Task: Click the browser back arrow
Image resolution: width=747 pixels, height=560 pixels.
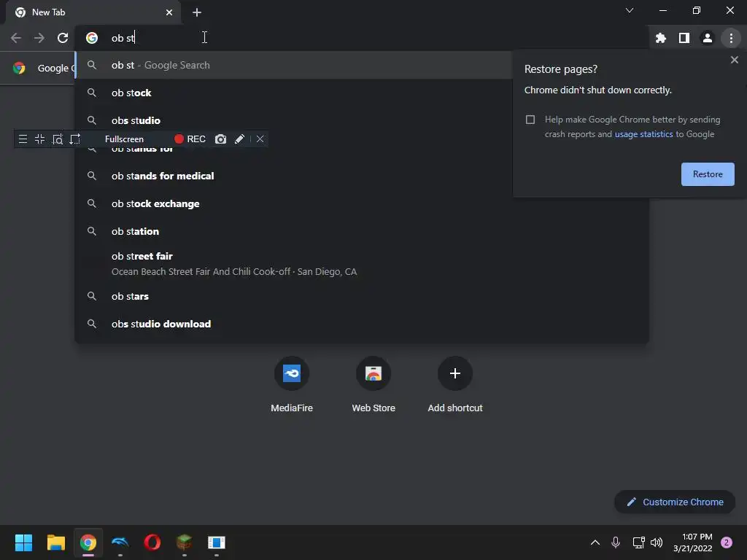Action: [16, 38]
